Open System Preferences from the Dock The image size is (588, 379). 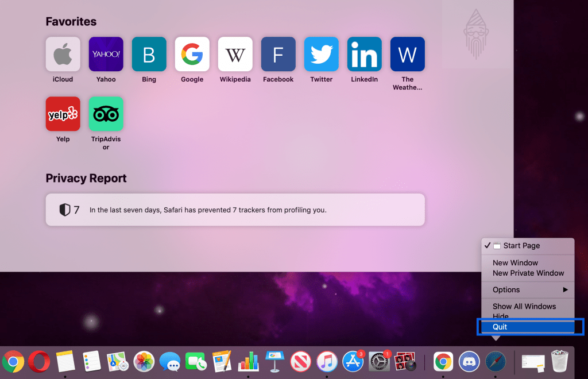(379, 362)
